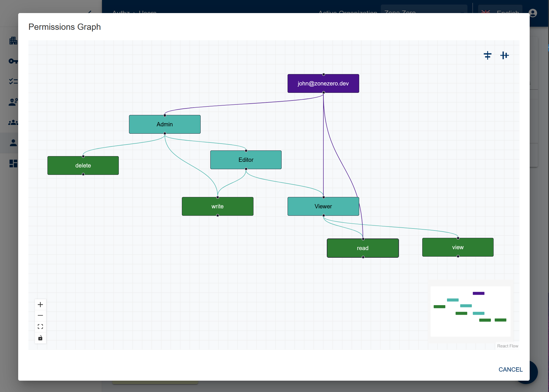Image resolution: width=549 pixels, height=392 pixels.
Task: Open the users person sidebar icon
Action: [x=13, y=143]
